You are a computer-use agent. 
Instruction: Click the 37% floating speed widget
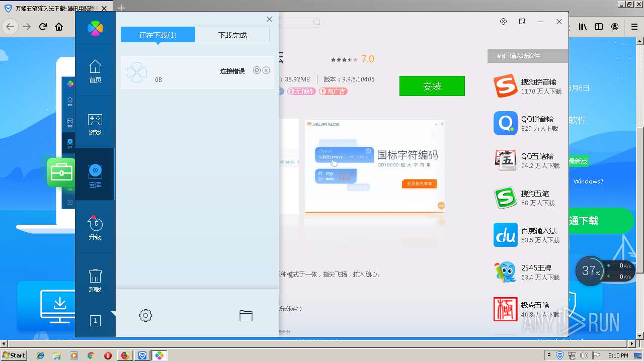(x=590, y=270)
